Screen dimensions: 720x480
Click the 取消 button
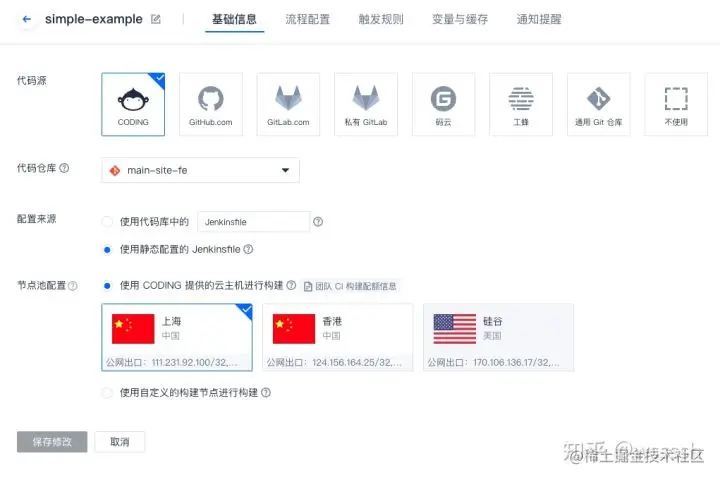120,442
